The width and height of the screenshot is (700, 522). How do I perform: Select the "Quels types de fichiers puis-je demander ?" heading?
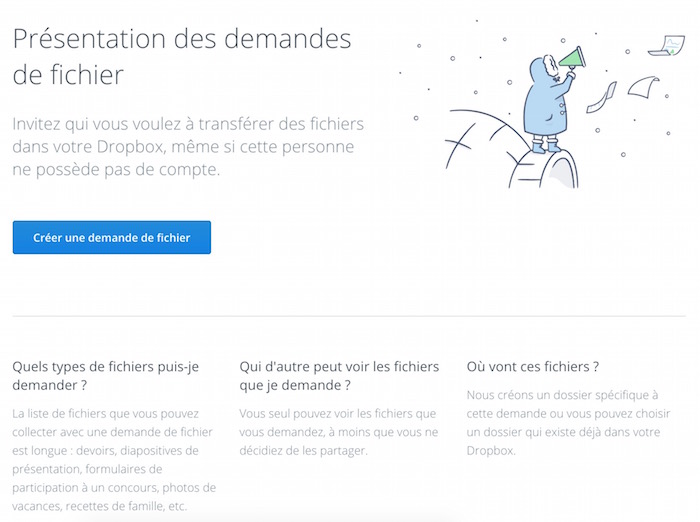[106, 376]
